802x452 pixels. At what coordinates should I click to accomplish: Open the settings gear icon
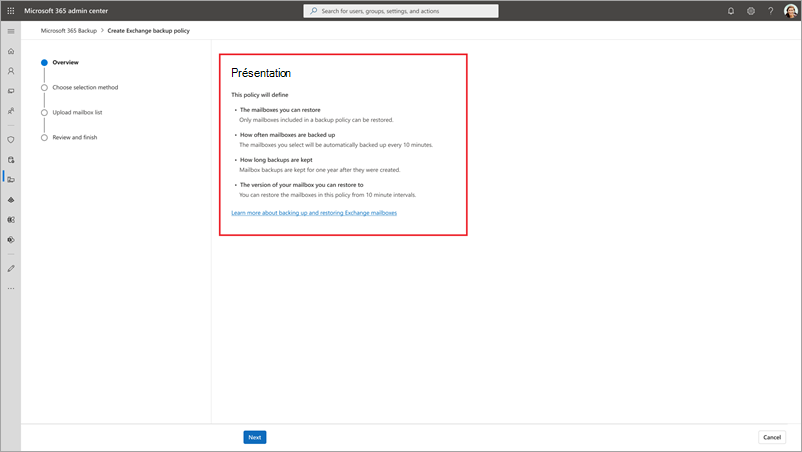pyautogui.click(x=751, y=11)
